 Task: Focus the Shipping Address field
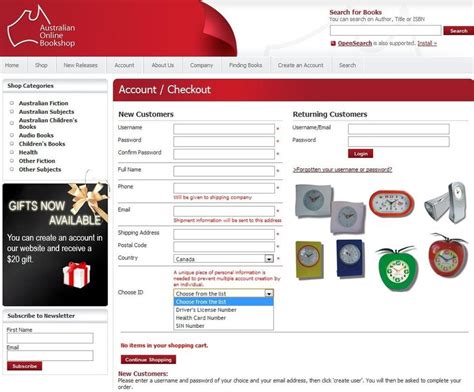[224, 234]
